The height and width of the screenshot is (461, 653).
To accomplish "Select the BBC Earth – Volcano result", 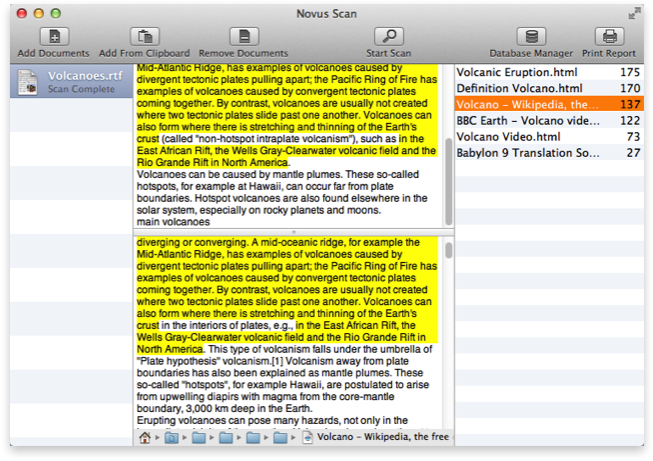I will click(549, 120).
